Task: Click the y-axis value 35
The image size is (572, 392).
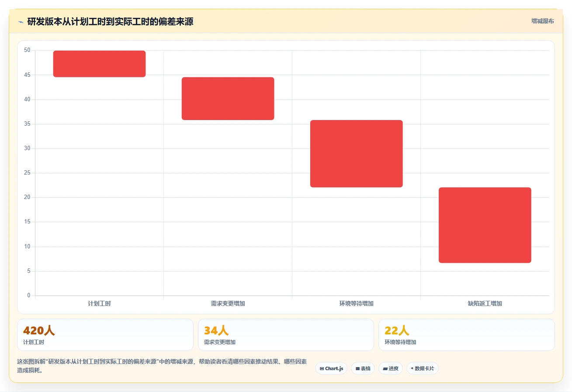Action: 27,124
